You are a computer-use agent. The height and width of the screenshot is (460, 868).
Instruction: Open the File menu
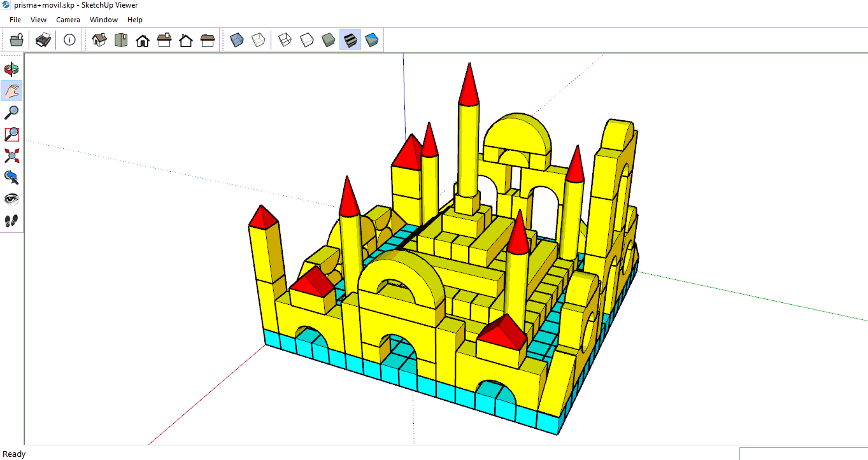[x=15, y=20]
